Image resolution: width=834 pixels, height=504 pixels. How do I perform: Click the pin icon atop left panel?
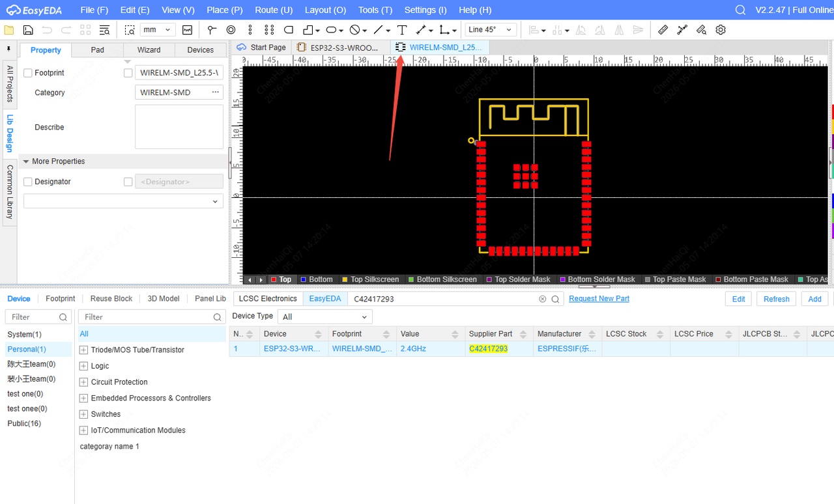click(x=9, y=49)
